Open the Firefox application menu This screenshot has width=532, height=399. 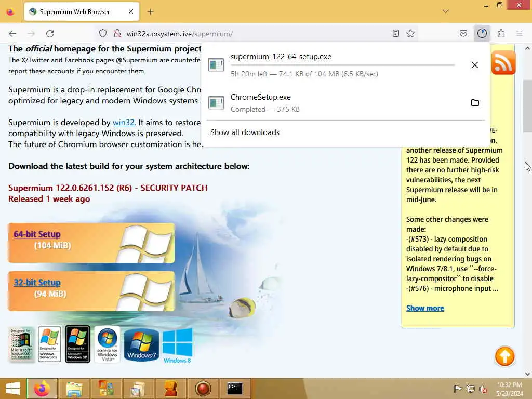click(520, 33)
